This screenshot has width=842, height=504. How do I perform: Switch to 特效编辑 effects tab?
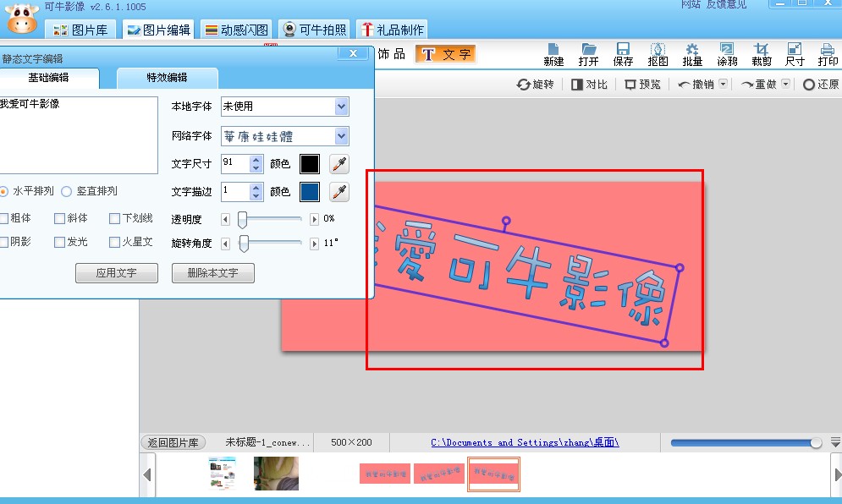point(167,78)
